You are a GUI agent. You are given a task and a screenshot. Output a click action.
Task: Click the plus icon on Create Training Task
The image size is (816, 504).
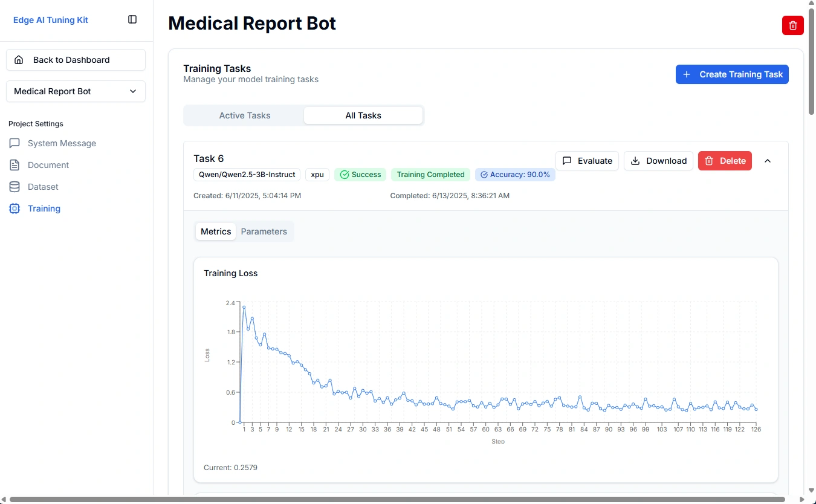click(686, 74)
